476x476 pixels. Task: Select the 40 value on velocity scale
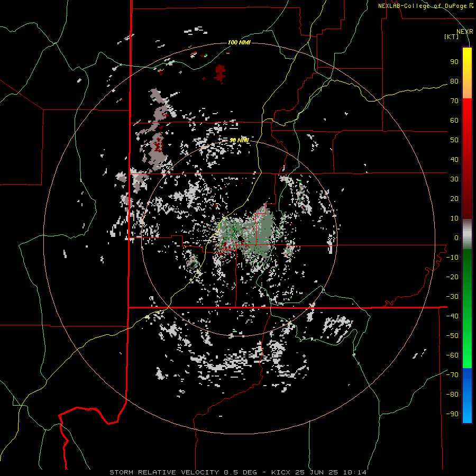click(x=454, y=160)
